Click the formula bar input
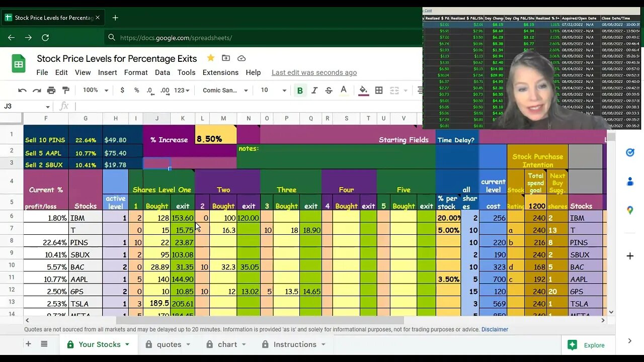This screenshot has height=362, width=644. 249,106
